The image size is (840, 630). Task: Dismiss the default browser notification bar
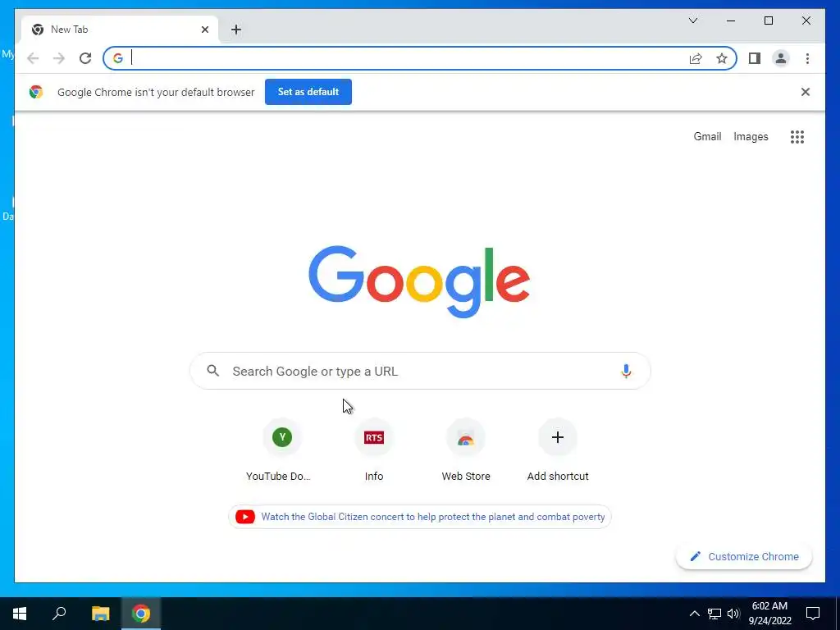coord(806,92)
